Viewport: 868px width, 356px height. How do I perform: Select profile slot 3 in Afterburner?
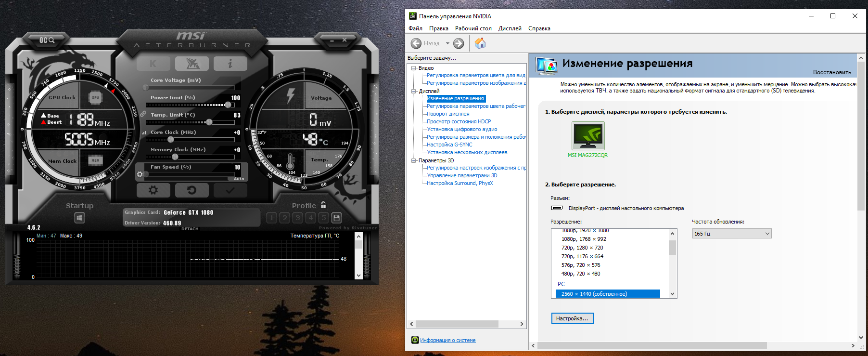click(x=298, y=218)
